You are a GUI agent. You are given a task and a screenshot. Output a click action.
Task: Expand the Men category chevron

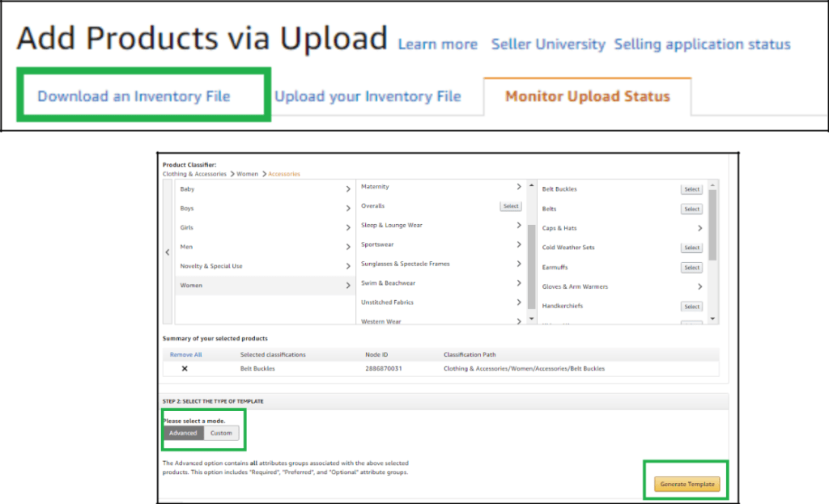pos(348,247)
